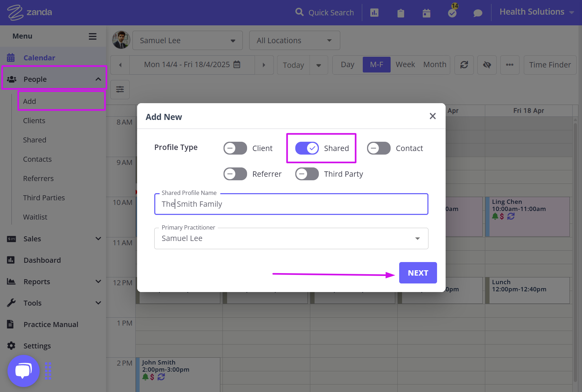Click the NEXT button in Add New dialog
The width and height of the screenshot is (582, 392).
point(418,272)
